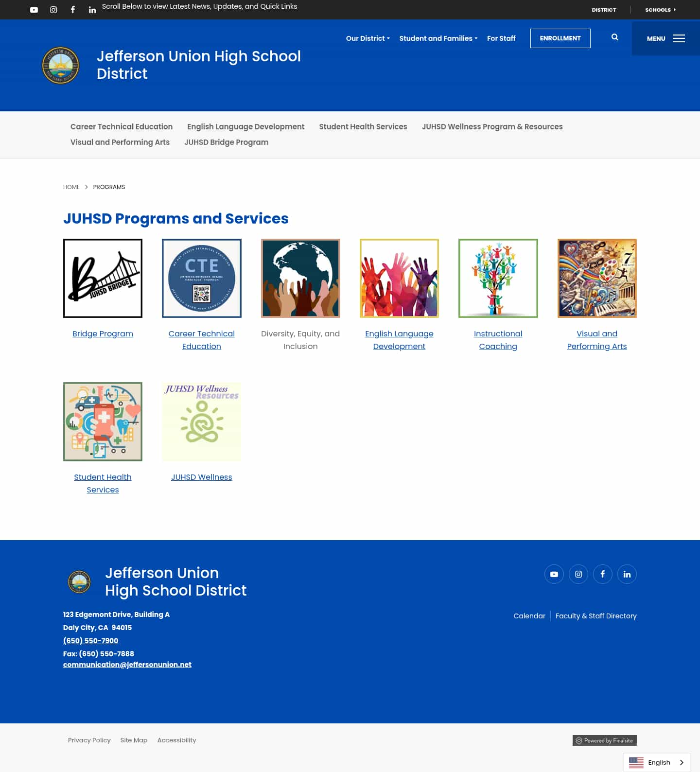Open the English language selector
Image resolution: width=700 pixels, height=772 pixels.
[x=657, y=762]
